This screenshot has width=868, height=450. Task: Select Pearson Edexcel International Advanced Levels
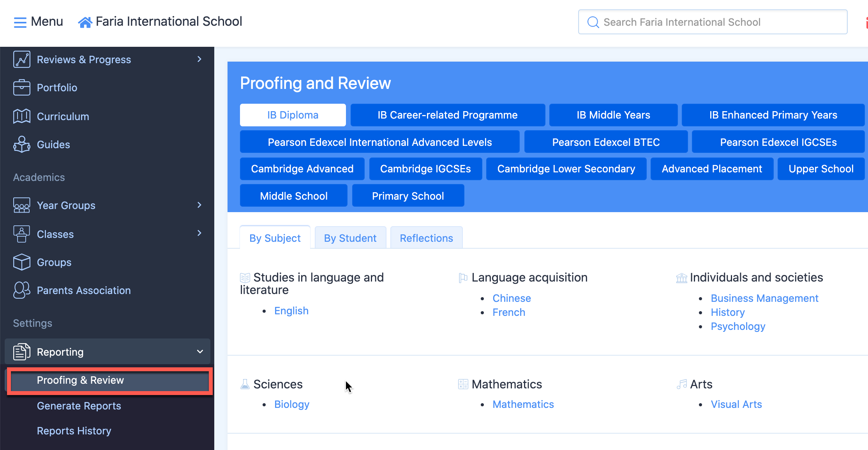click(x=380, y=142)
